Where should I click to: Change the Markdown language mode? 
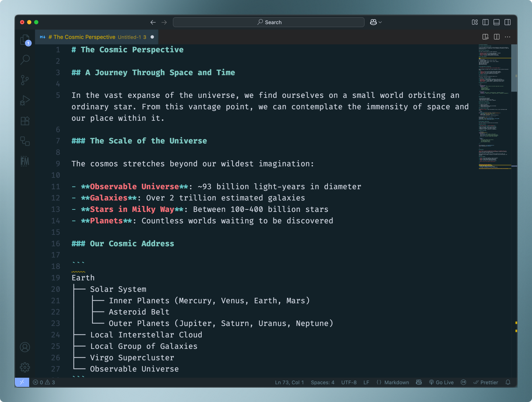pyautogui.click(x=396, y=382)
